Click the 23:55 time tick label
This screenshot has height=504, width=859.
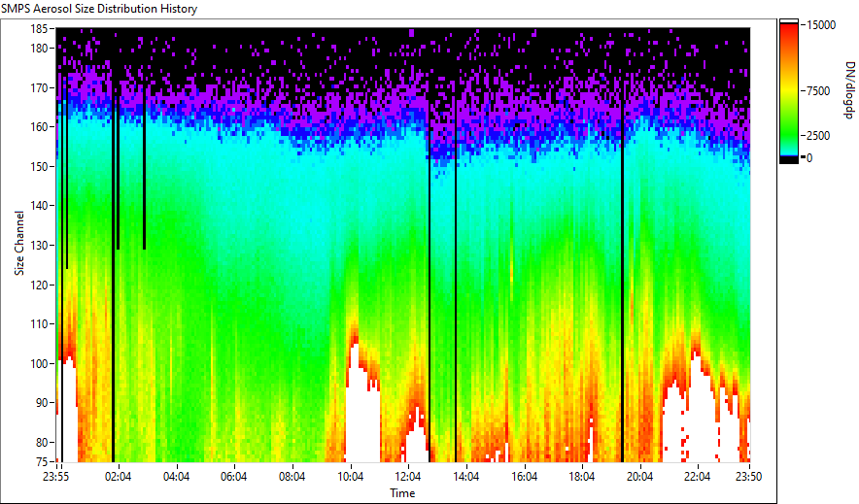[x=56, y=477]
